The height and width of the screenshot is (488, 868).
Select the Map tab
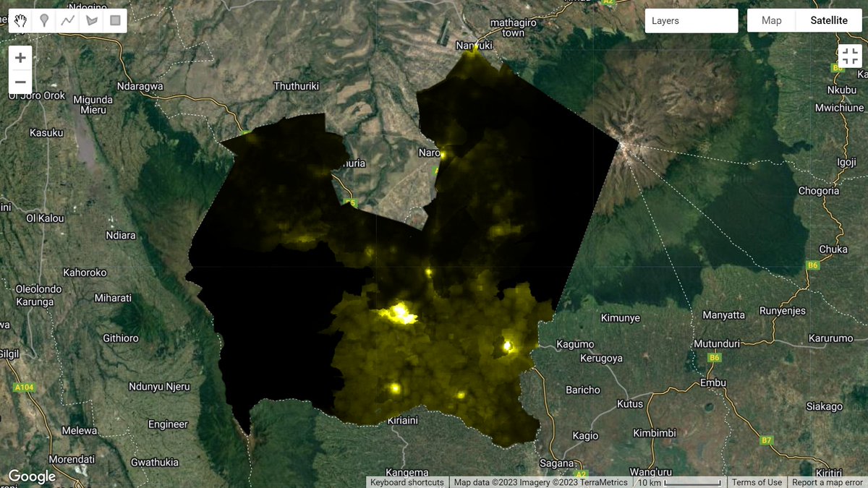(770, 20)
